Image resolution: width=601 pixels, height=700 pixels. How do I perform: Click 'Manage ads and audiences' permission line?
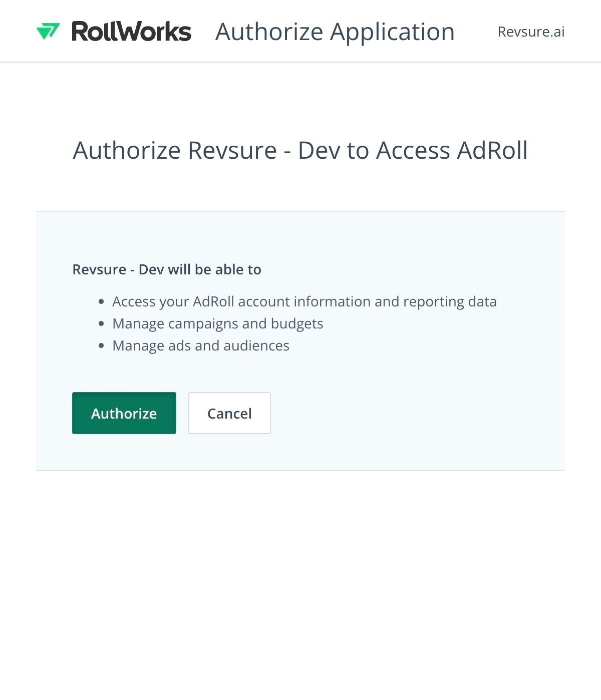click(x=201, y=345)
